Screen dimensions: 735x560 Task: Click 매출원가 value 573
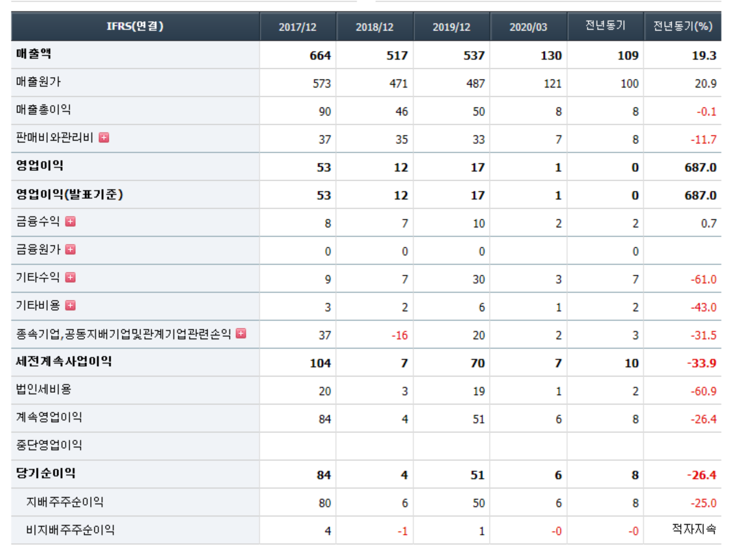pyautogui.click(x=322, y=83)
